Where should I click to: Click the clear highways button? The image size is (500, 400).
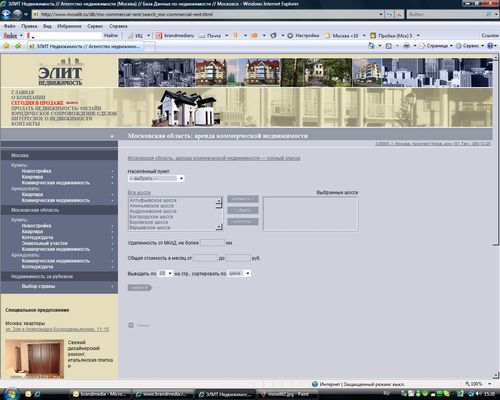[243, 222]
